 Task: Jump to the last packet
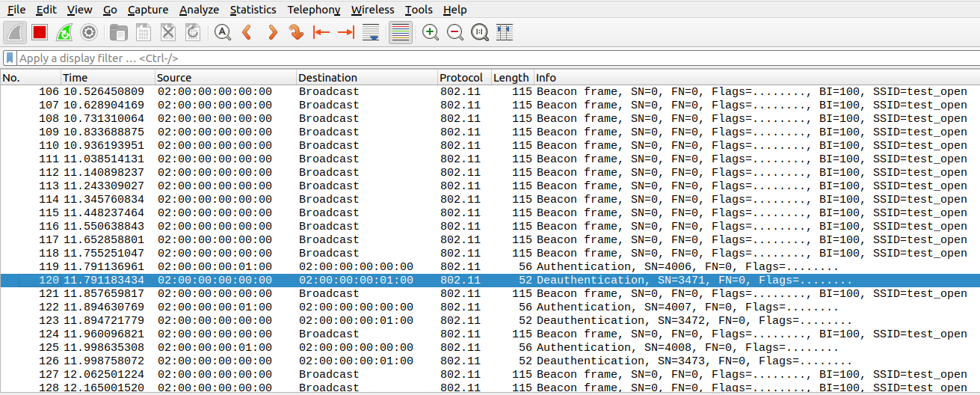point(345,32)
